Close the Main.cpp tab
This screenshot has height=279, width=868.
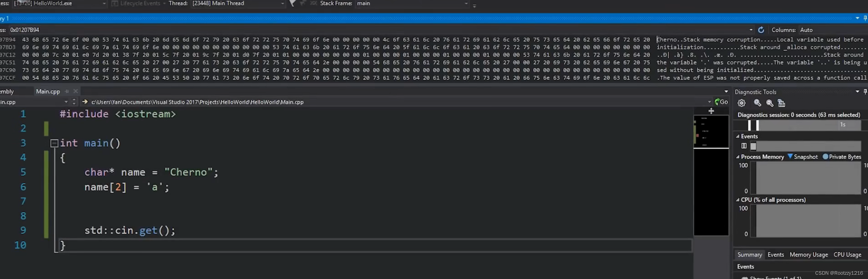tap(75, 91)
